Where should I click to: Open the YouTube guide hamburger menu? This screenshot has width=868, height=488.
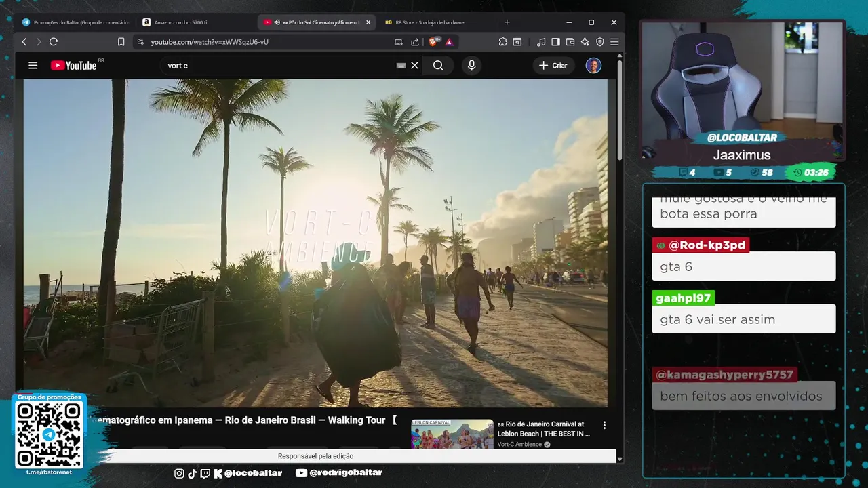pos(33,66)
